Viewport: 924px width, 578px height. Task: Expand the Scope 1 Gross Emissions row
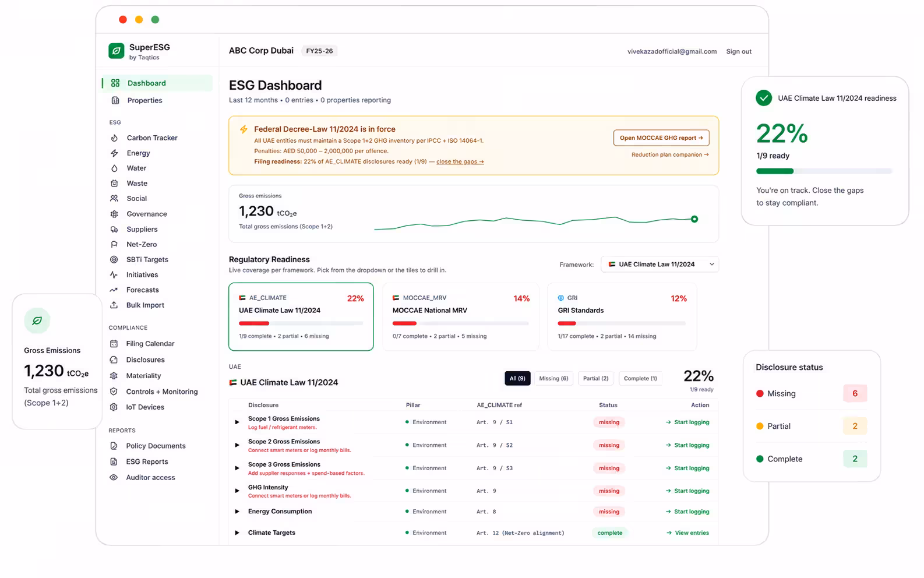[x=237, y=422]
